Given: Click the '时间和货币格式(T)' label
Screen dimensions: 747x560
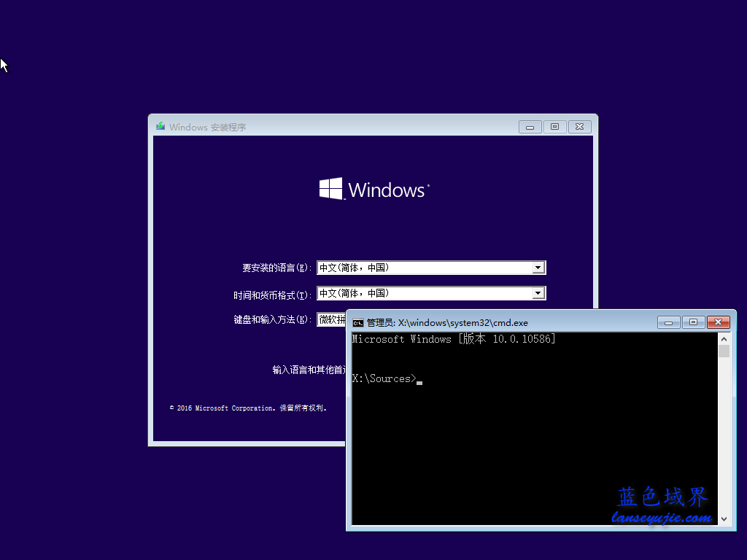Looking at the screenshot, I should [x=273, y=295].
